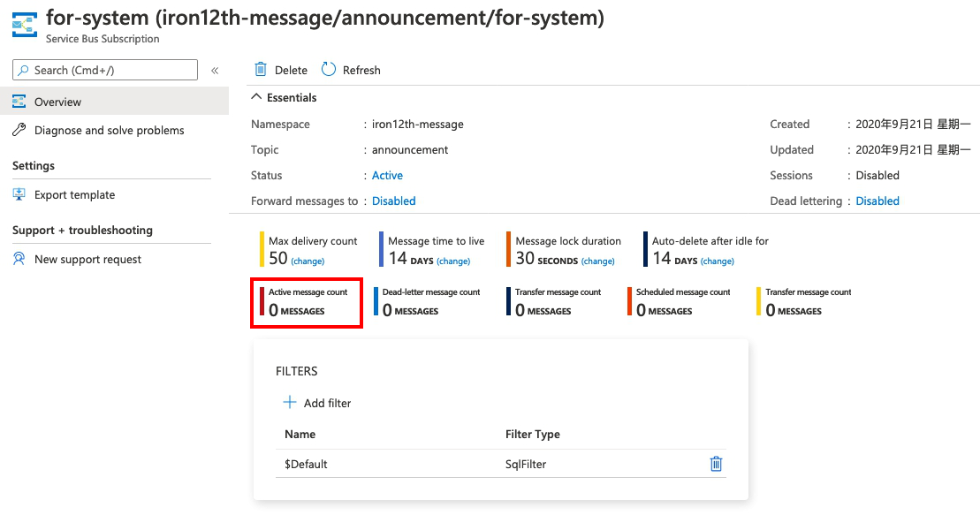Click the Scheduled message count tile
Image resolution: width=980 pixels, height=530 pixels.
click(x=679, y=302)
